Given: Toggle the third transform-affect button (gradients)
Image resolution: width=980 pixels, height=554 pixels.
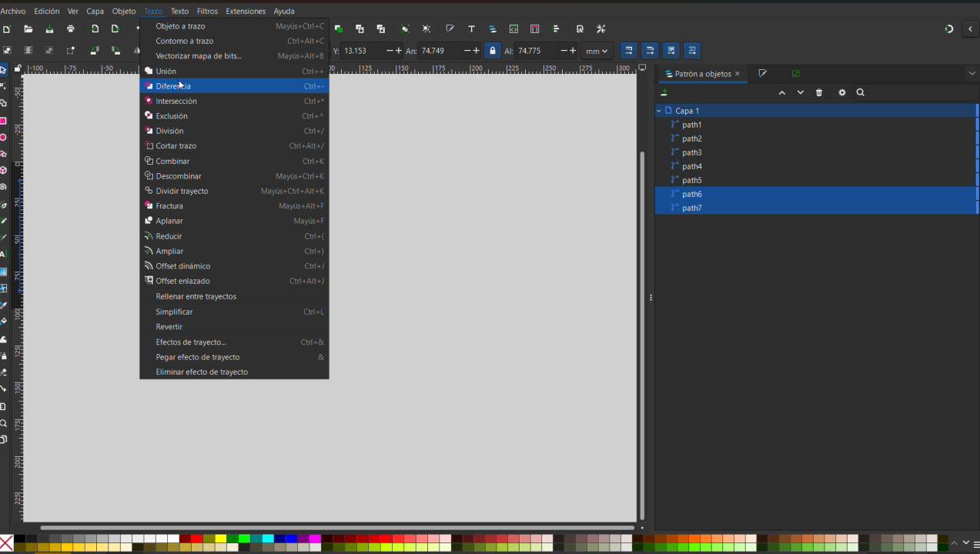Looking at the screenshot, I should (x=671, y=51).
